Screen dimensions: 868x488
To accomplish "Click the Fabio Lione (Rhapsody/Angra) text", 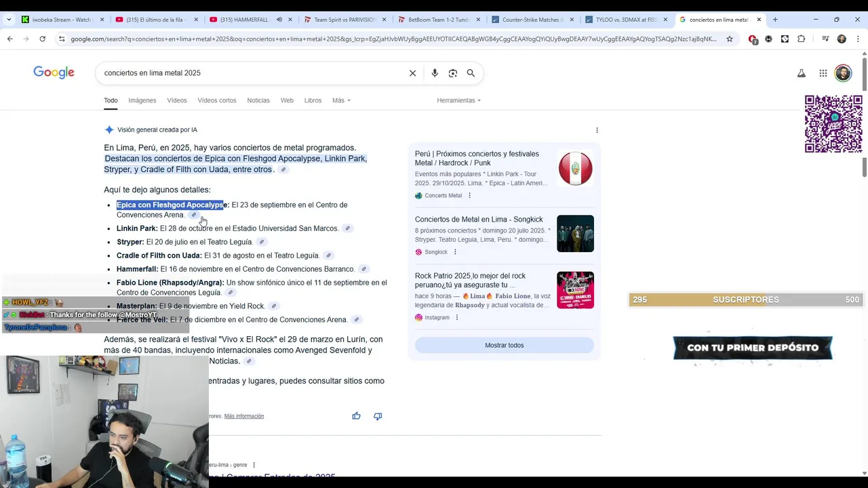I will click(170, 283).
